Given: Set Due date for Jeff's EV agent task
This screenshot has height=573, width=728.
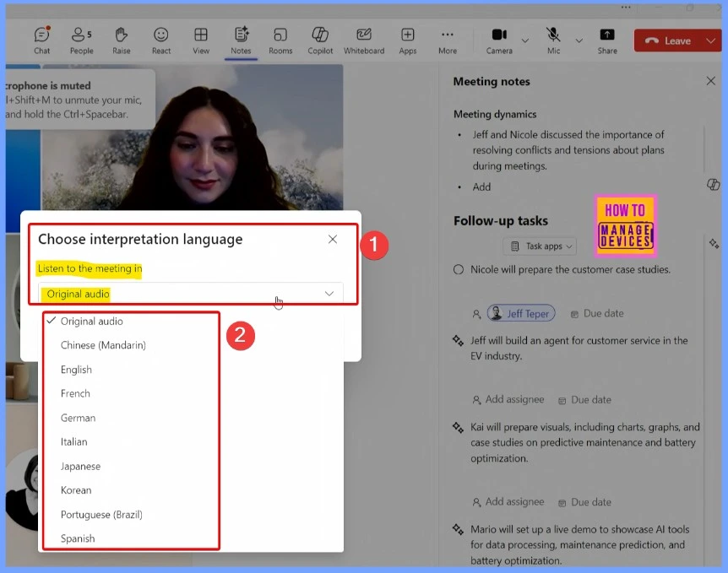Looking at the screenshot, I should [584, 400].
